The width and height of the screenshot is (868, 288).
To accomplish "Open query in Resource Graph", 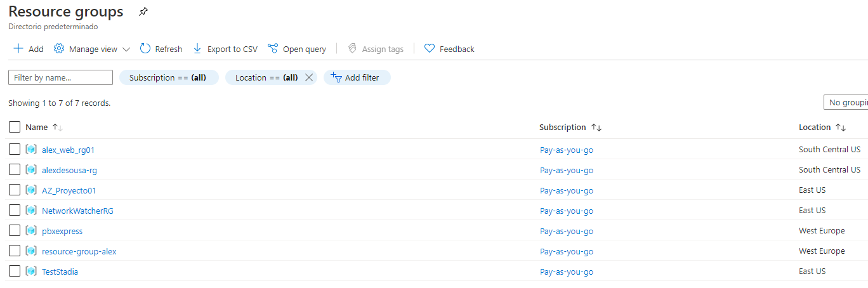I will coord(297,49).
